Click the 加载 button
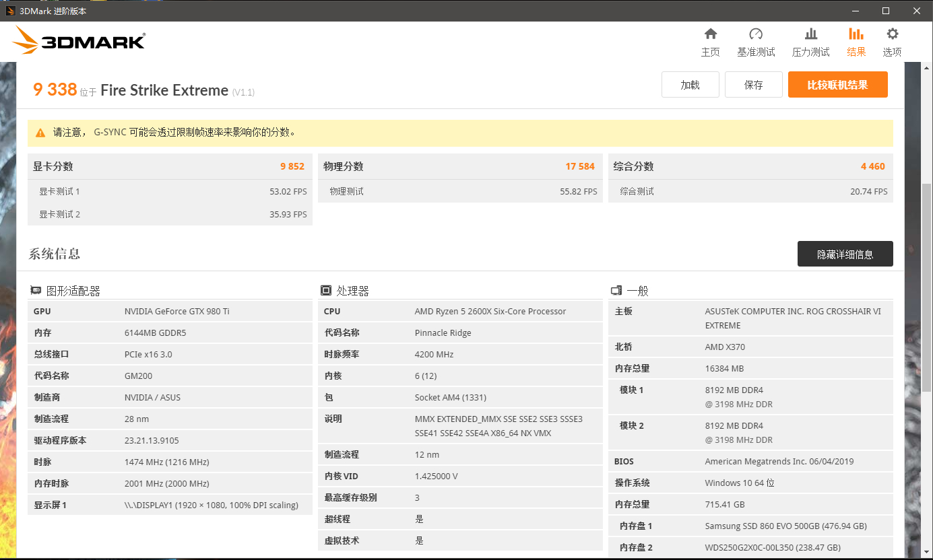Viewport: 933px width, 560px height. 690,85
